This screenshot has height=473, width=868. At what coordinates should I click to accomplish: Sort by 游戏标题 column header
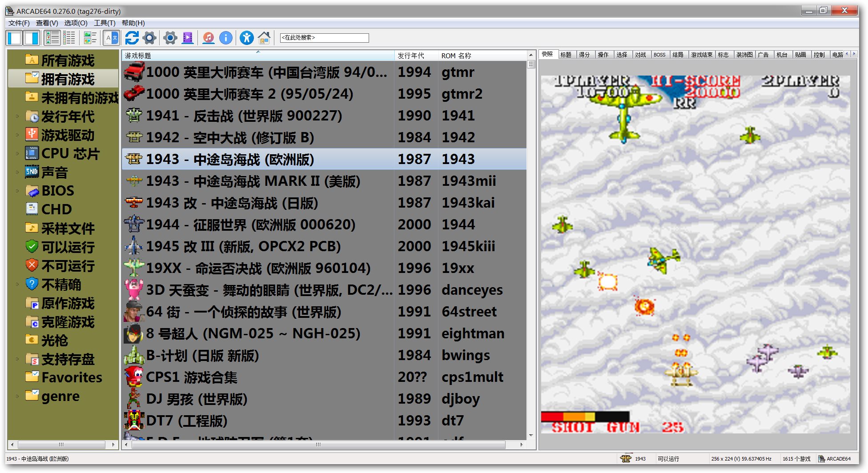pyautogui.click(x=258, y=56)
